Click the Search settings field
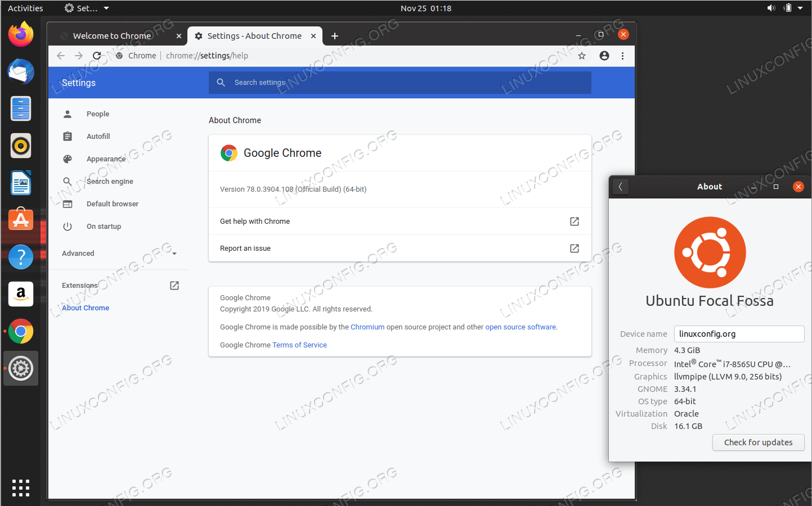The image size is (812, 506). (400, 83)
